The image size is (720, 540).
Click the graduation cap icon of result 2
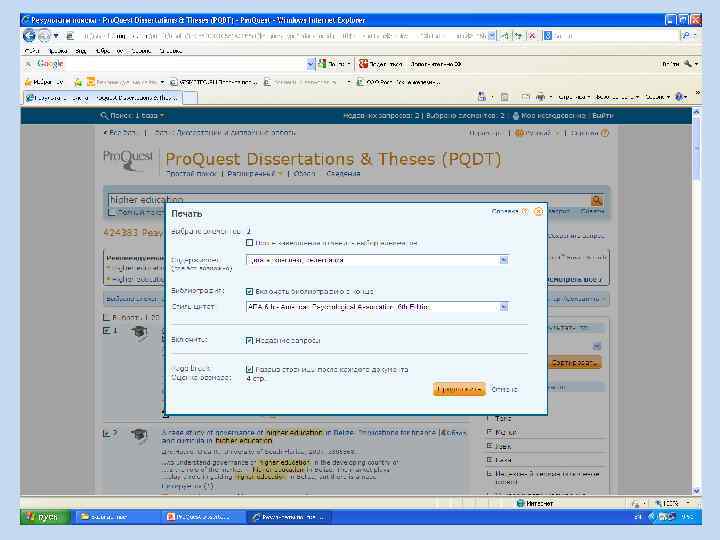coord(139,434)
